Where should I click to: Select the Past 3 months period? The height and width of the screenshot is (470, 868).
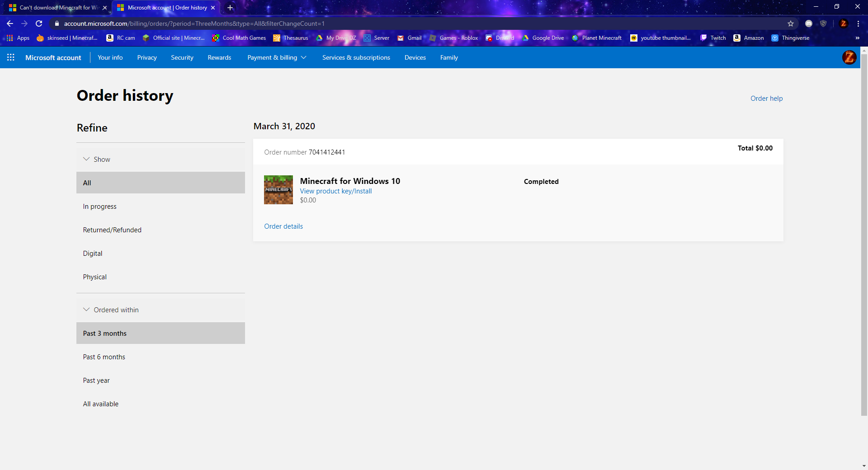tap(160, 333)
